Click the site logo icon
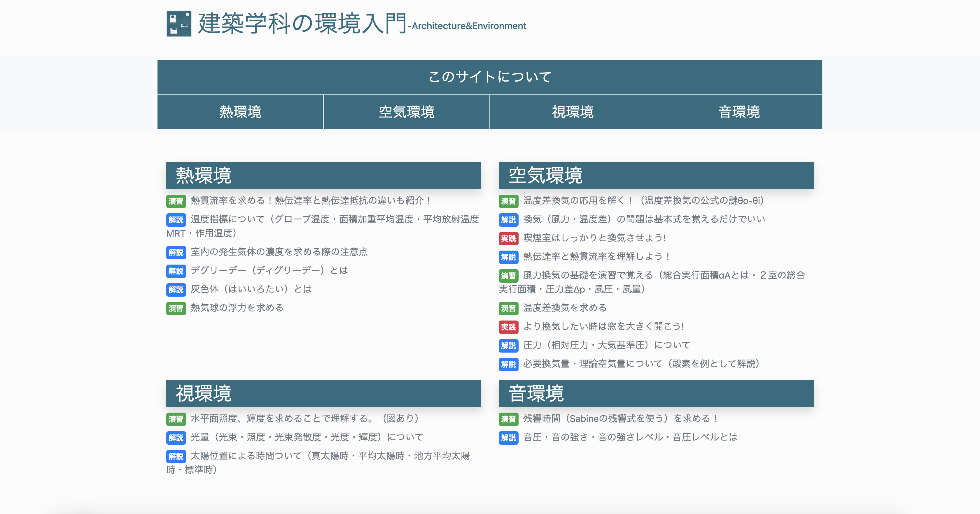 (x=179, y=24)
